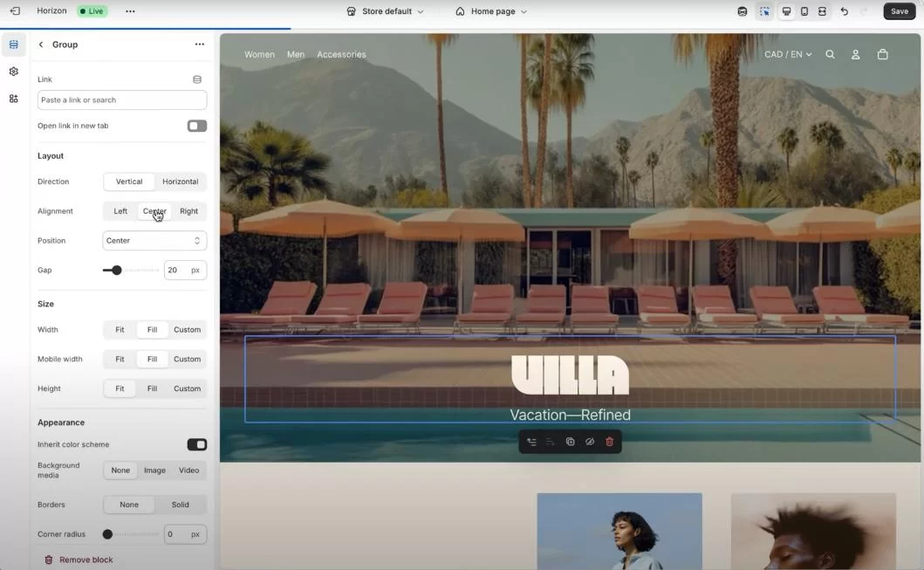Open the Accessories menu item

341,54
